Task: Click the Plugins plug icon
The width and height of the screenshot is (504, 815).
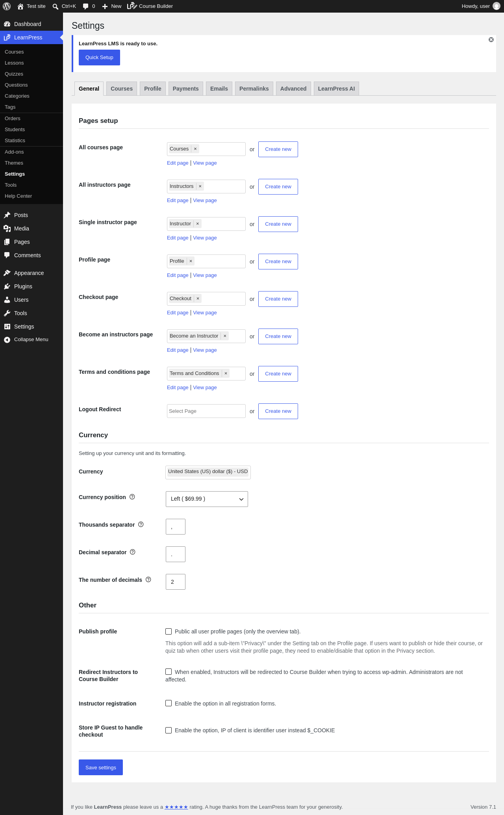Action: (x=7, y=286)
